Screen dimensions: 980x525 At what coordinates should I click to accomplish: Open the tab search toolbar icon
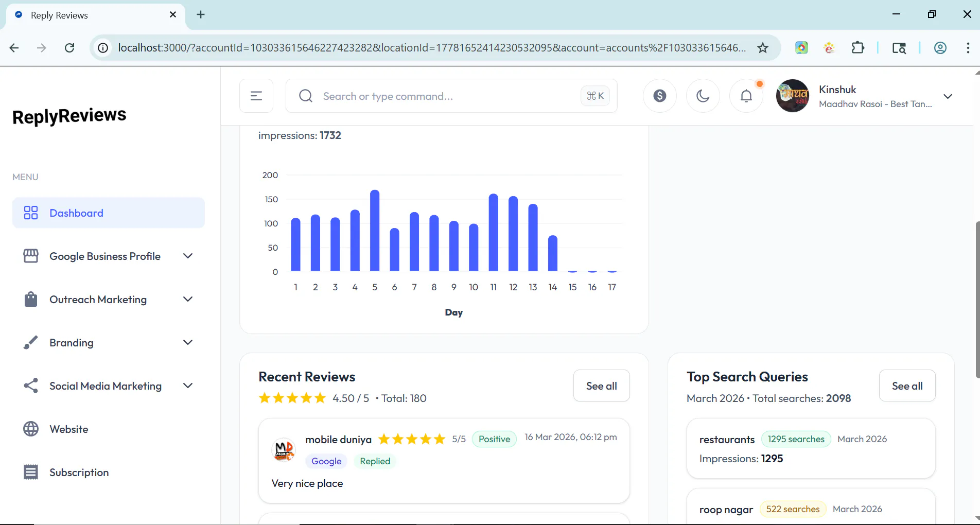tap(899, 48)
